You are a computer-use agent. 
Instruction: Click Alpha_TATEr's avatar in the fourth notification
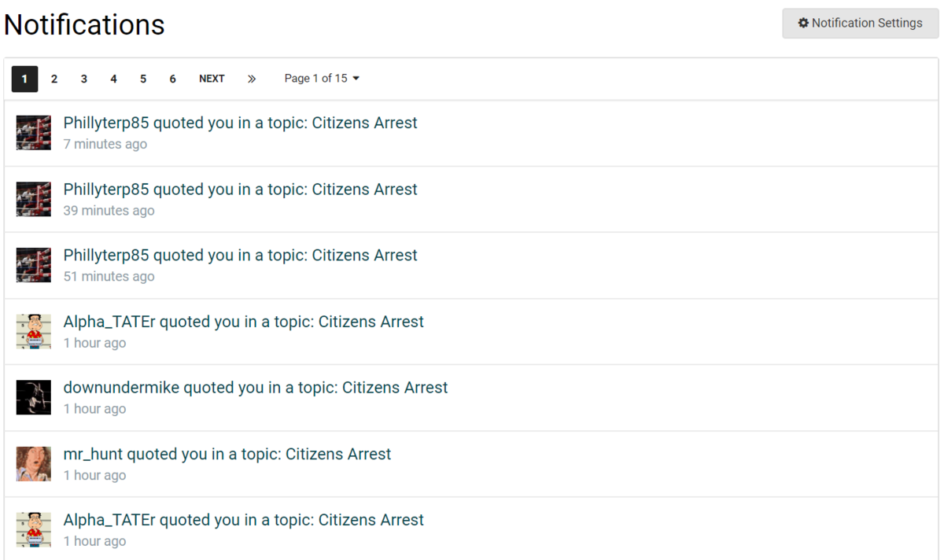[x=33, y=331]
